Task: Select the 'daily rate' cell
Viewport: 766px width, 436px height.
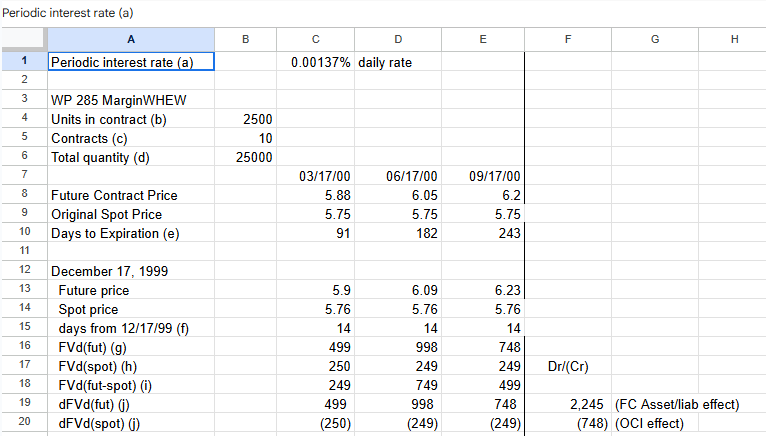Action: [398, 62]
